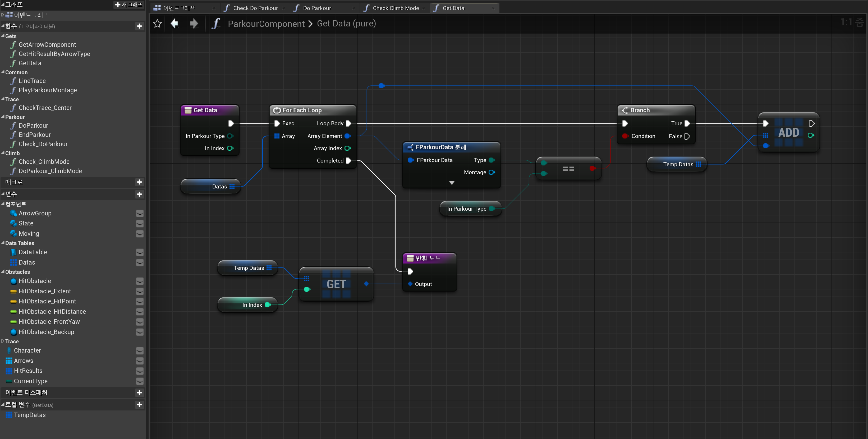This screenshot has height=439, width=868.
Task: Click the ADD array node
Action: click(x=788, y=132)
